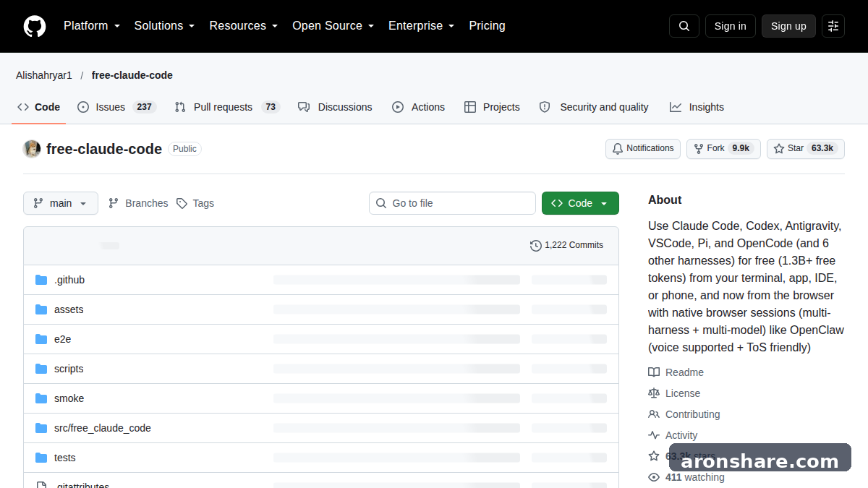Open the Pricing link

pos(488,26)
